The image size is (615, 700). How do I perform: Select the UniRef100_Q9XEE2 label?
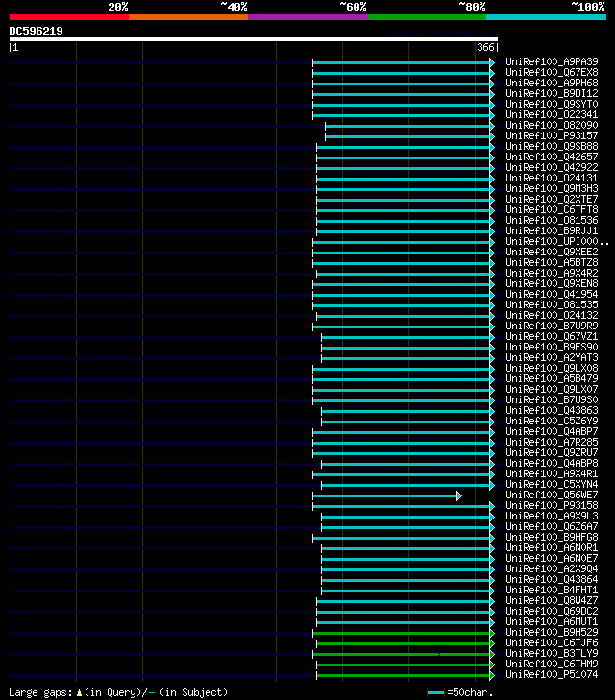click(x=552, y=252)
